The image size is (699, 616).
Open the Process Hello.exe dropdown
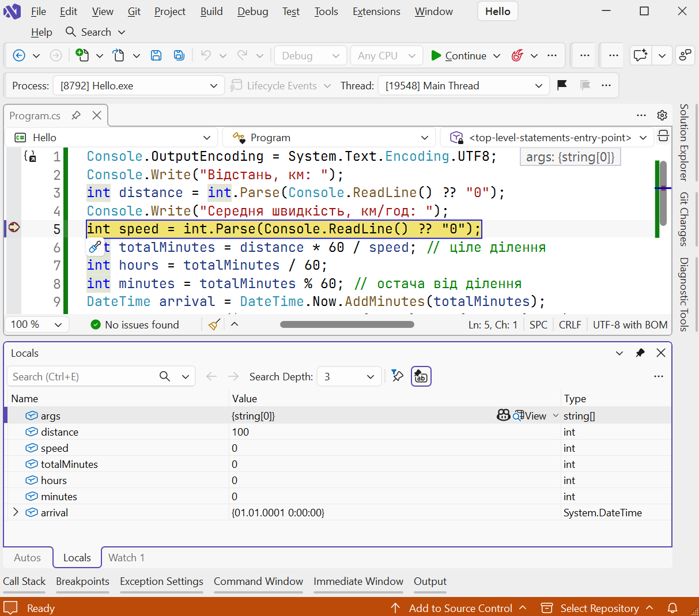point(138,86)
